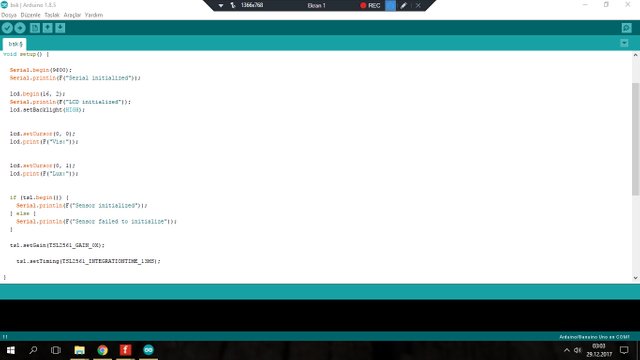Open the Dosya menu
Viewport: 640px width, 360px height.
[9, 15]
